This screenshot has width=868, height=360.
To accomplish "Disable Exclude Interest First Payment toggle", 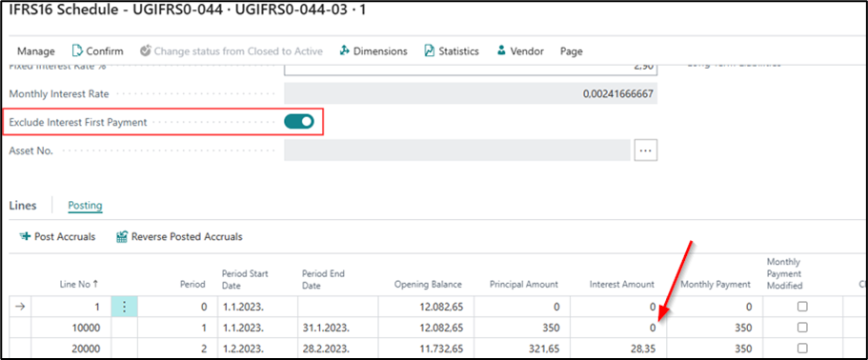I will [299, 122].
